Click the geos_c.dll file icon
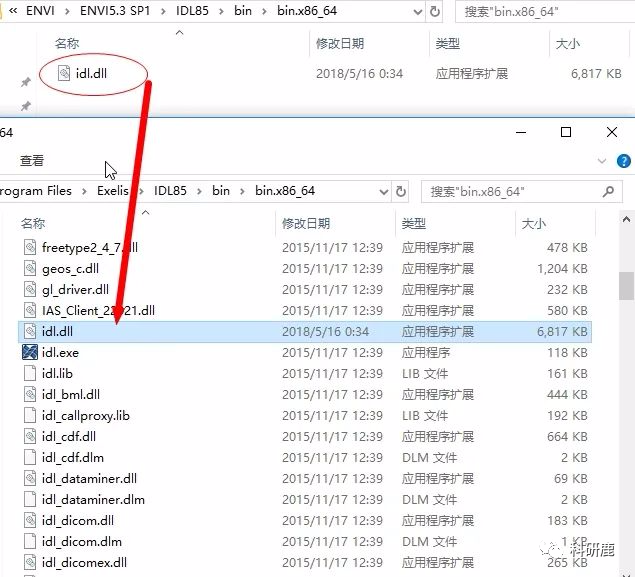This screenshot has width=635, height=577. pyautogui.click(x=30, y=269)
